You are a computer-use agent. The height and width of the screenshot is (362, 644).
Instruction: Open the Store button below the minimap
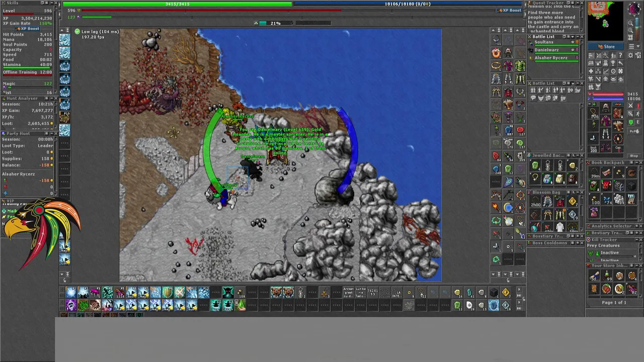pos(606,46)
